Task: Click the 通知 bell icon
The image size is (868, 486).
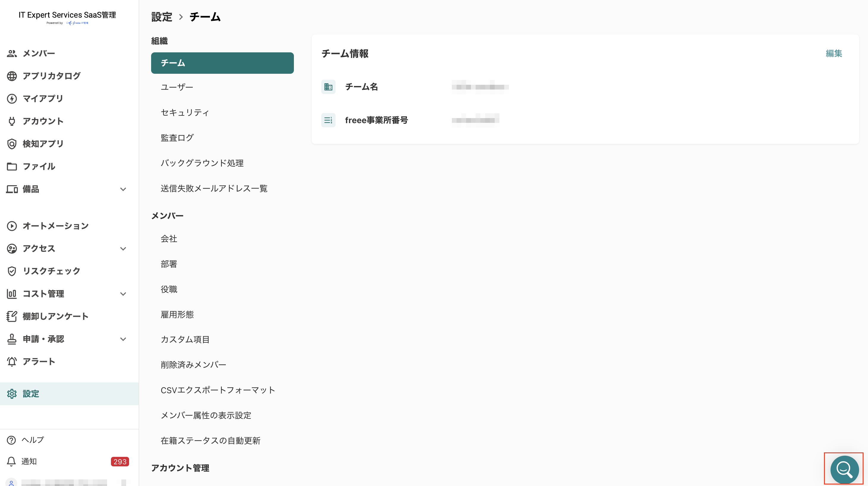Action: [11, 461]
